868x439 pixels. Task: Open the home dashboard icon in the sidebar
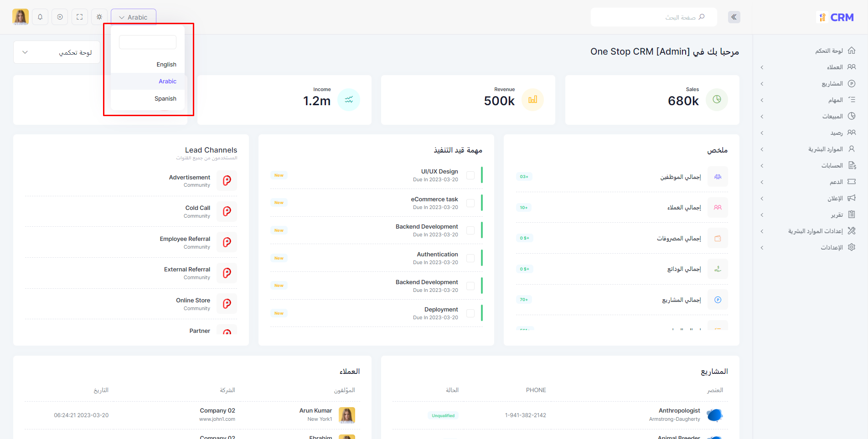[852, 50]
